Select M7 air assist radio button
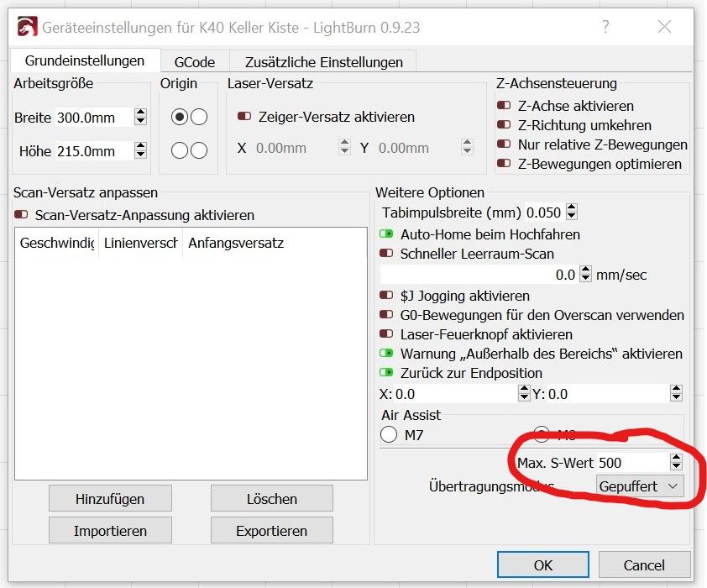The image size is (707, 588). click(x=389, y=435)
